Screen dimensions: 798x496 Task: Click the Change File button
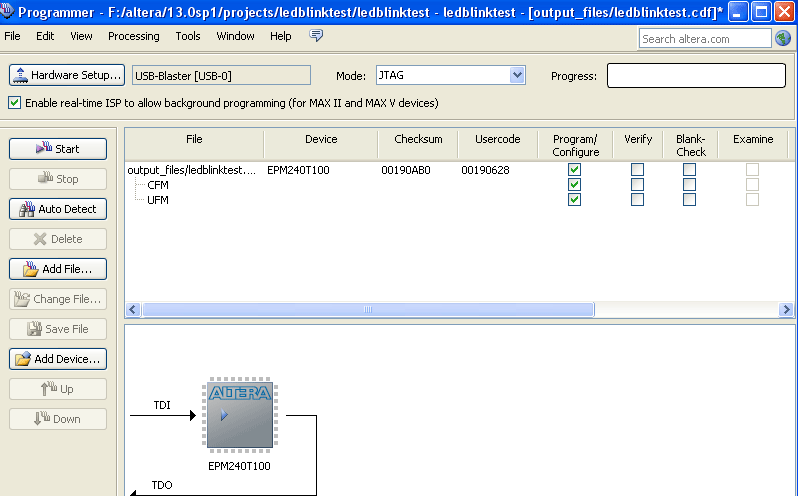[x=58, y=299]
